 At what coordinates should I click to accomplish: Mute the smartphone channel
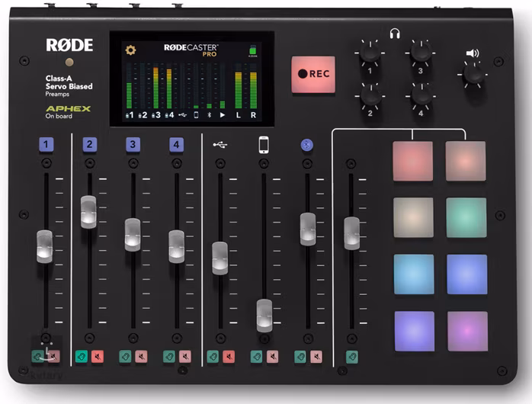coord(272,357)
